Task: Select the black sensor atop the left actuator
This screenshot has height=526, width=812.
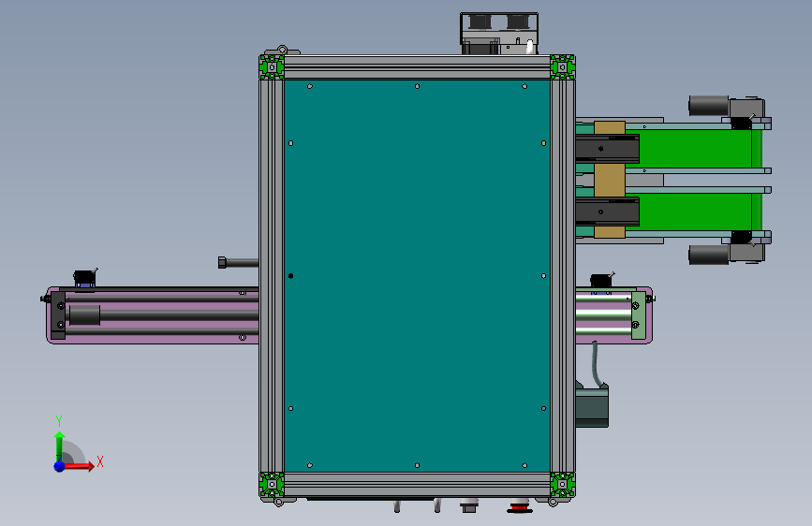Action: 84,278
